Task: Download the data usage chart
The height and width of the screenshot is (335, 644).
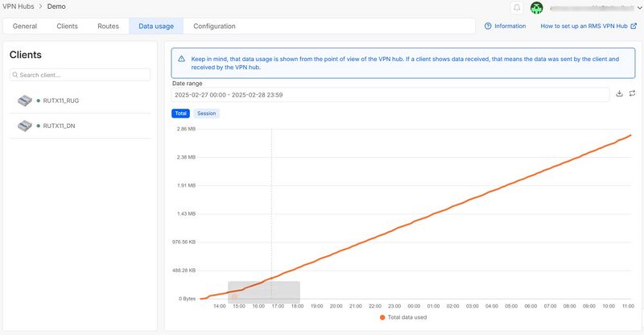Action: pos(619,94)
